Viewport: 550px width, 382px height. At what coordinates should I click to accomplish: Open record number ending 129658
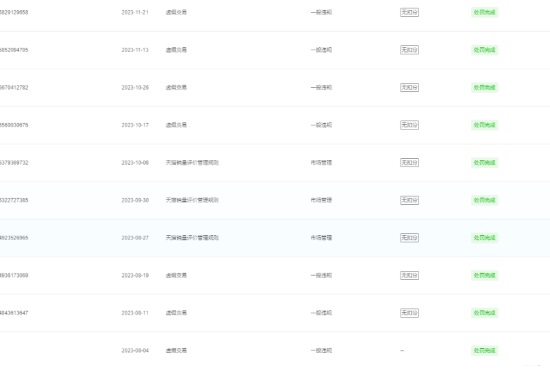click(14, 12)
